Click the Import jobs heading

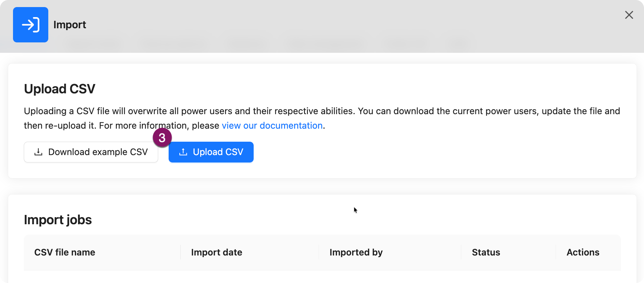tap(58, 220)
